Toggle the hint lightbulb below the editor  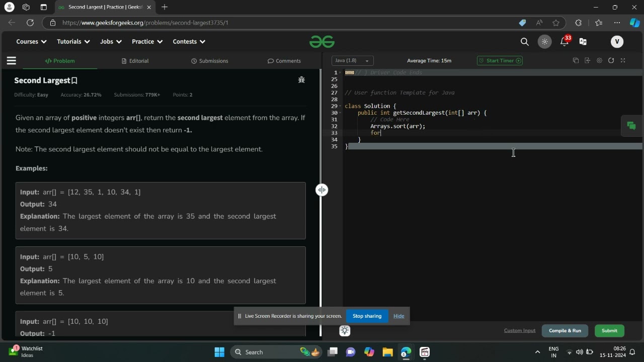(x=345, y=330)
